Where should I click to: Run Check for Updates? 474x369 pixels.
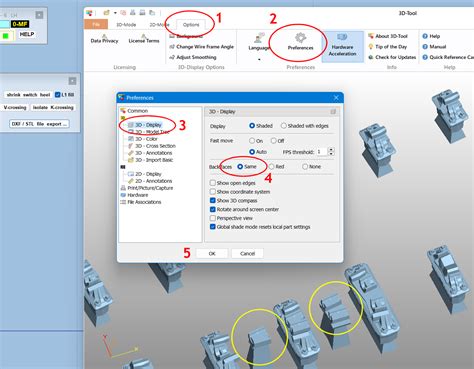392,57
